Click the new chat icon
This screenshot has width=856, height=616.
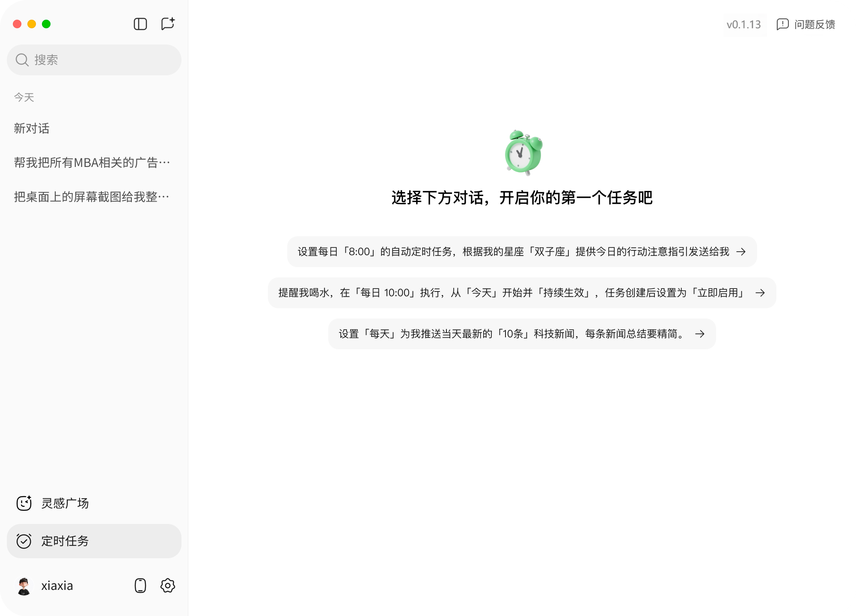point(168,24)
